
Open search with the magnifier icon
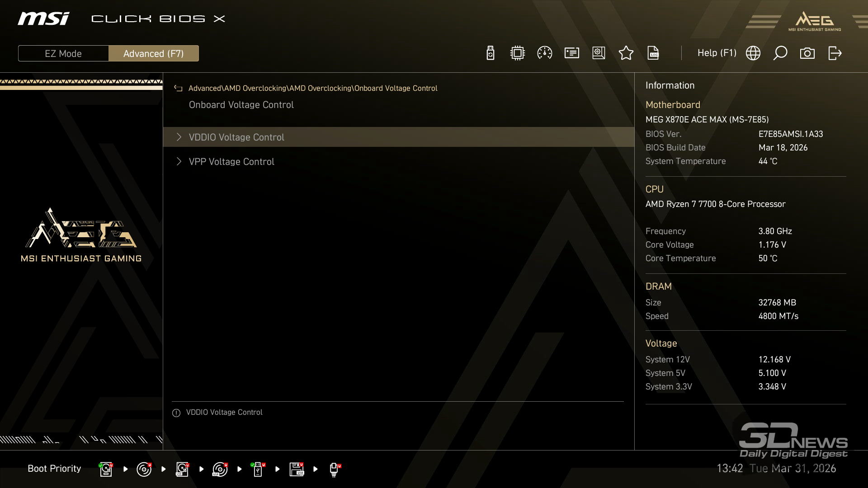pos(780,53)
